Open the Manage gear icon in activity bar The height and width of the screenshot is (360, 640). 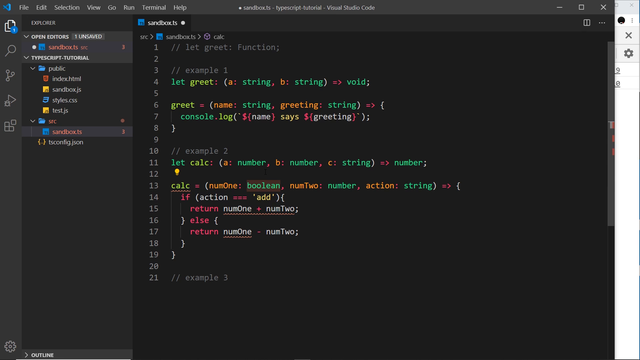coord(10,347)
